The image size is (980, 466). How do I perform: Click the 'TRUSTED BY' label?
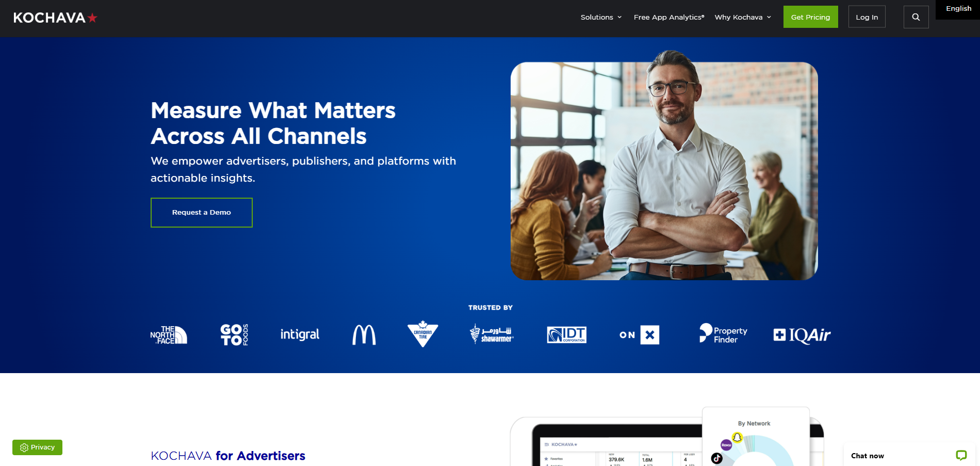491,308
